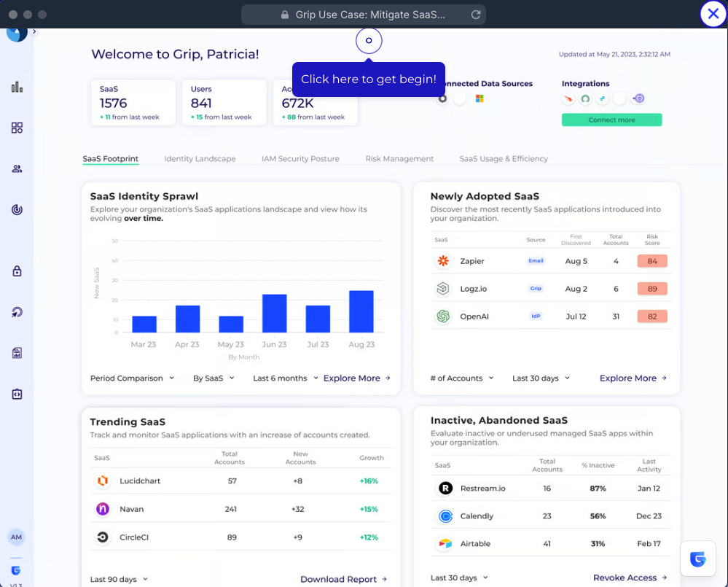The image size is (728, 587).
Task: Click the Calendly app icon
Action: pyautogui.click(x=445, y=516)
